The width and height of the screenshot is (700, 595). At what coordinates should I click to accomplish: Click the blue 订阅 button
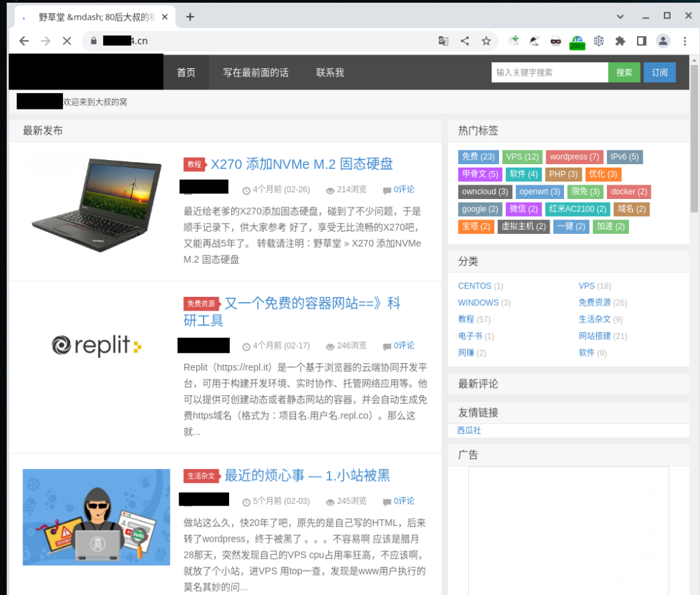click(659, 72)
